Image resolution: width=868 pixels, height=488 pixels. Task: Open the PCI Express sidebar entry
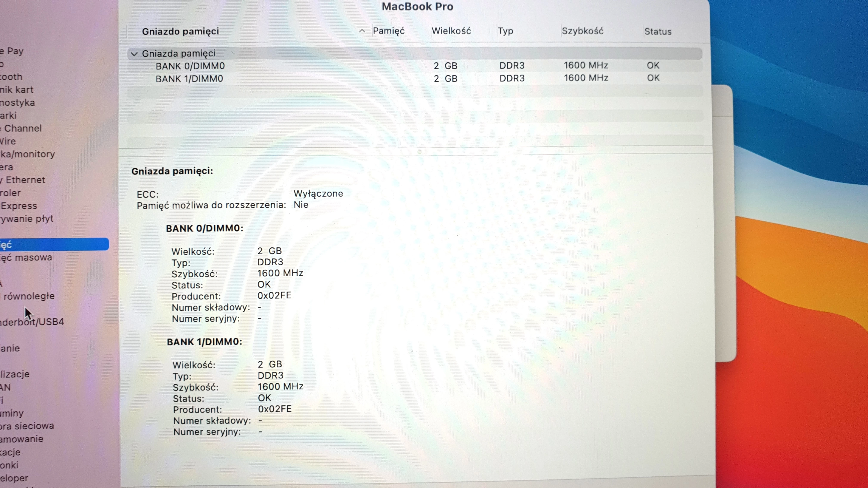(x=19, y=206)
